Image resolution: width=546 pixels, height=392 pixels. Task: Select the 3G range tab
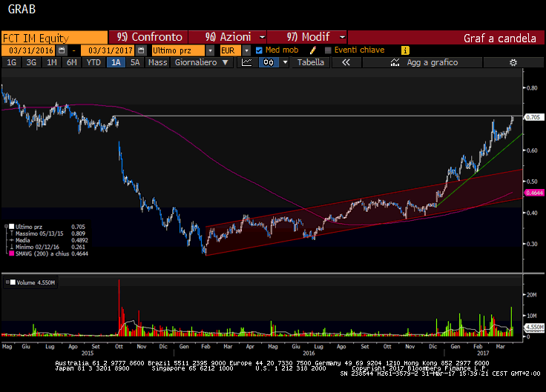31,62
